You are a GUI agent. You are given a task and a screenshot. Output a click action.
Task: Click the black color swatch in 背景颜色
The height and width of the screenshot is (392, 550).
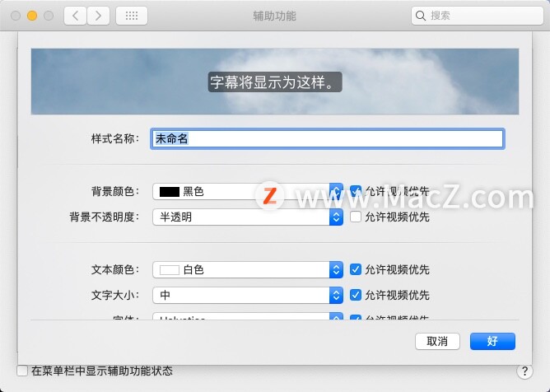(170, 192)
